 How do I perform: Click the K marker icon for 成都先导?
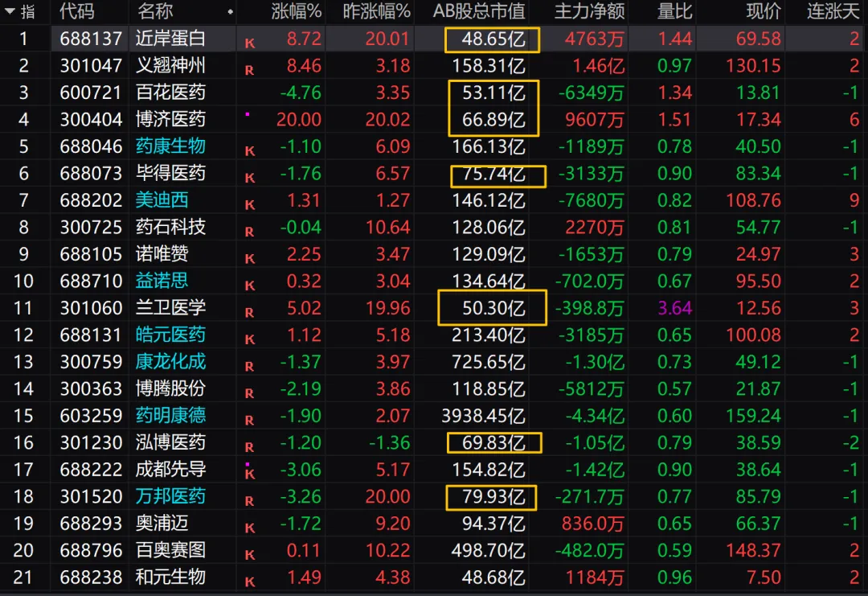250,474
